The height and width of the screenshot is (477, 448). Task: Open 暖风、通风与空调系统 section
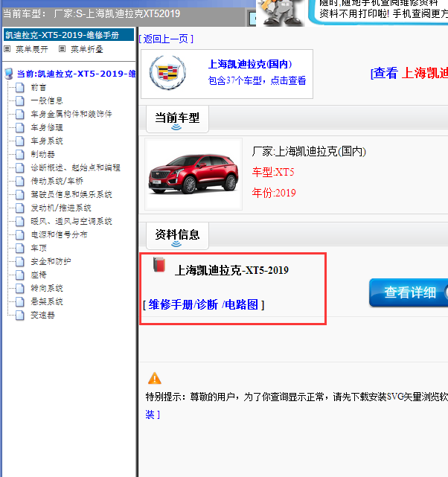pyautogui.click(x=71, y=222)
